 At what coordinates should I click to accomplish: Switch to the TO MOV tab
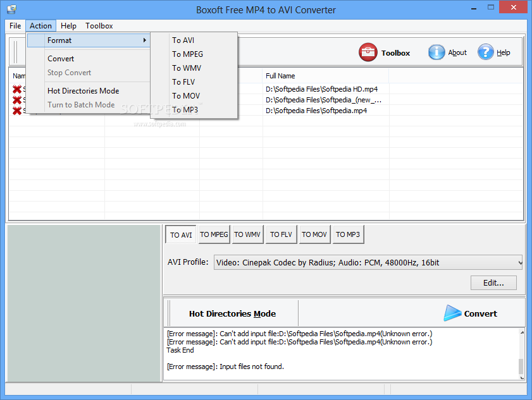point(314,234)
